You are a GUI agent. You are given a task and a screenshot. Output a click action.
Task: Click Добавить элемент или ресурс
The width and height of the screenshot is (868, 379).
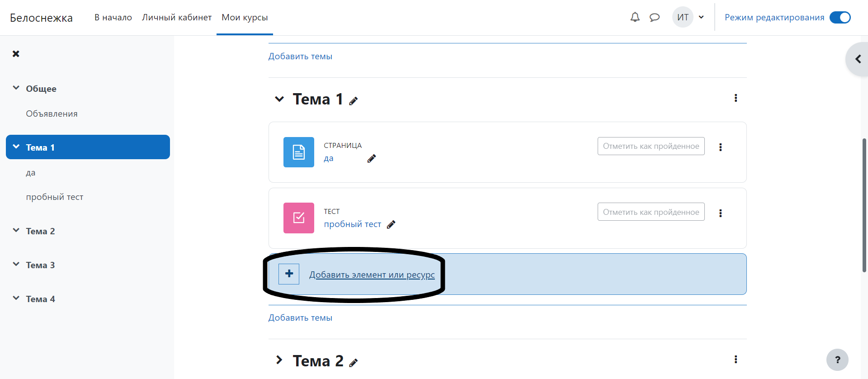click(372, 275)
